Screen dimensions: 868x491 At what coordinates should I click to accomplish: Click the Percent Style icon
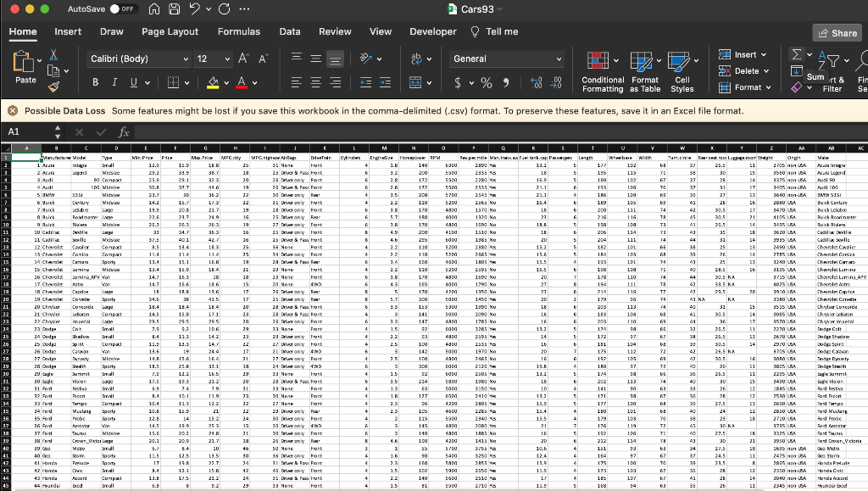(487, 82)
